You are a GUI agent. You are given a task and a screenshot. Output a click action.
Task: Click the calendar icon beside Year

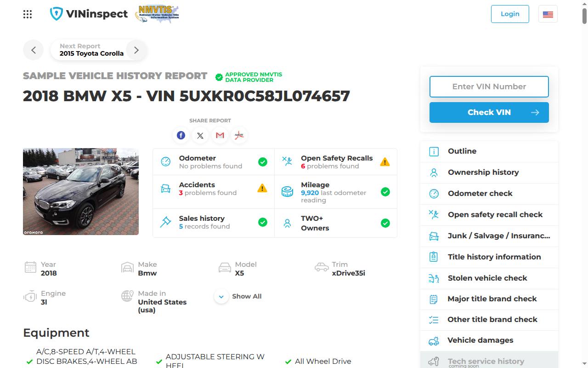pos(30,267)
